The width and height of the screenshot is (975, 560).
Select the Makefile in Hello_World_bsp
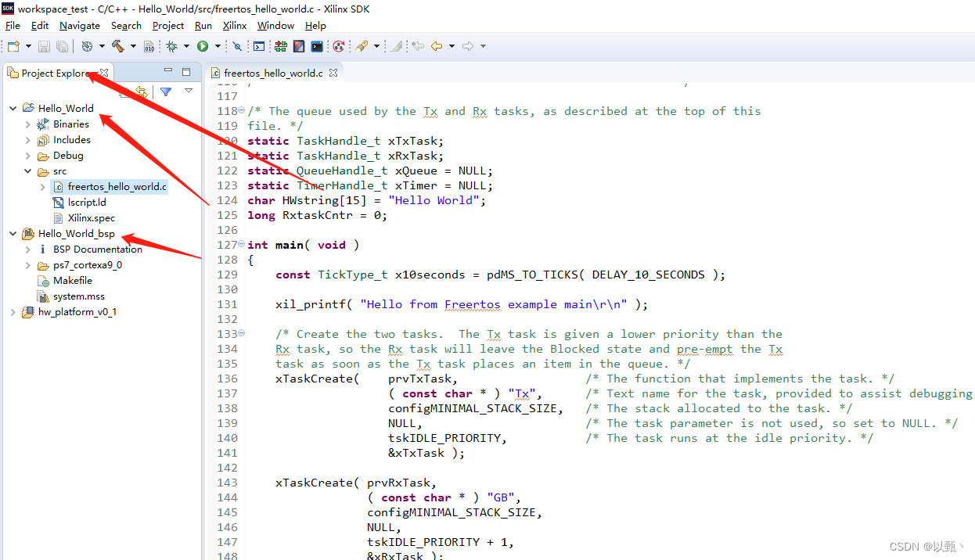pos(74,280)
